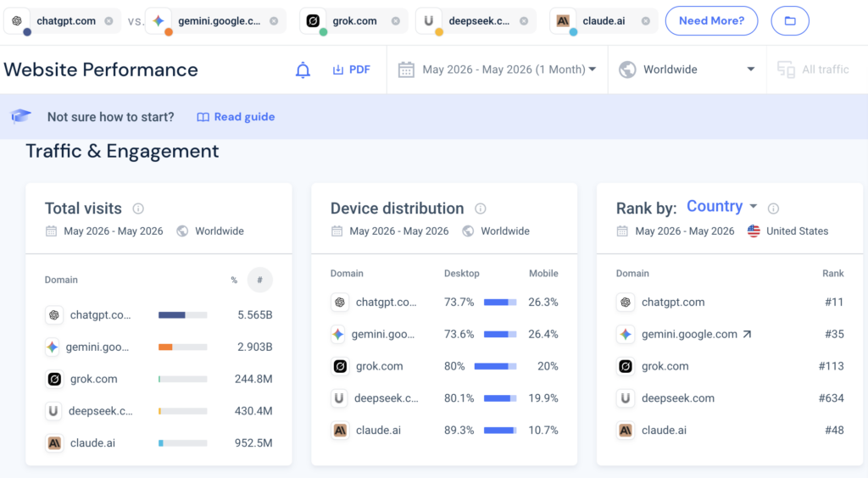
Task: Click grok.com in Device distribution
Action: tap(379, 366)
